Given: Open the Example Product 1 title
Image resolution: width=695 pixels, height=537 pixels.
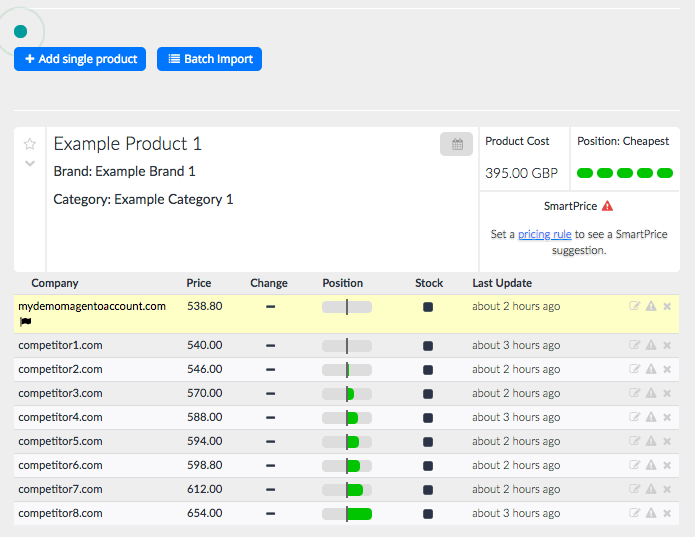Looking at the screenshot, I should pyautogui.click(x=127, y=144).
